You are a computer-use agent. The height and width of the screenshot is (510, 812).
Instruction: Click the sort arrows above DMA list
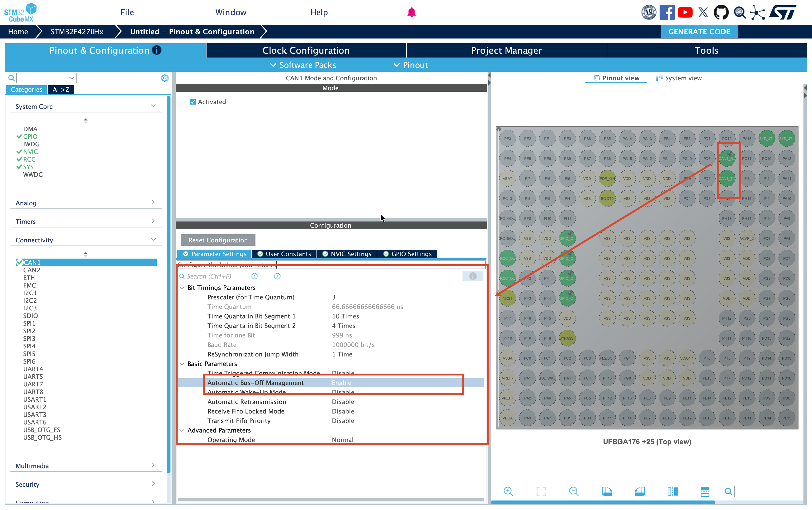pos(85,121)
